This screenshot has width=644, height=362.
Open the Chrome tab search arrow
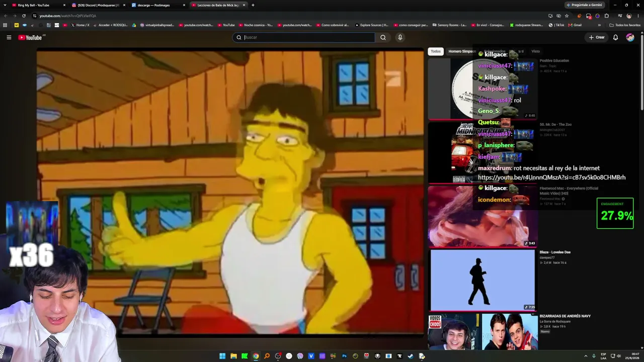(x=5, y=5)
